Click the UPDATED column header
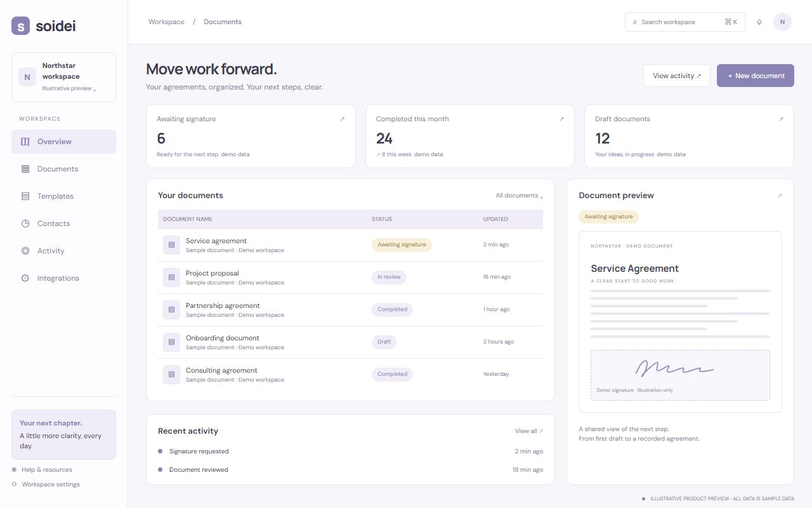 pyautogui.click(x=495, y=219)
